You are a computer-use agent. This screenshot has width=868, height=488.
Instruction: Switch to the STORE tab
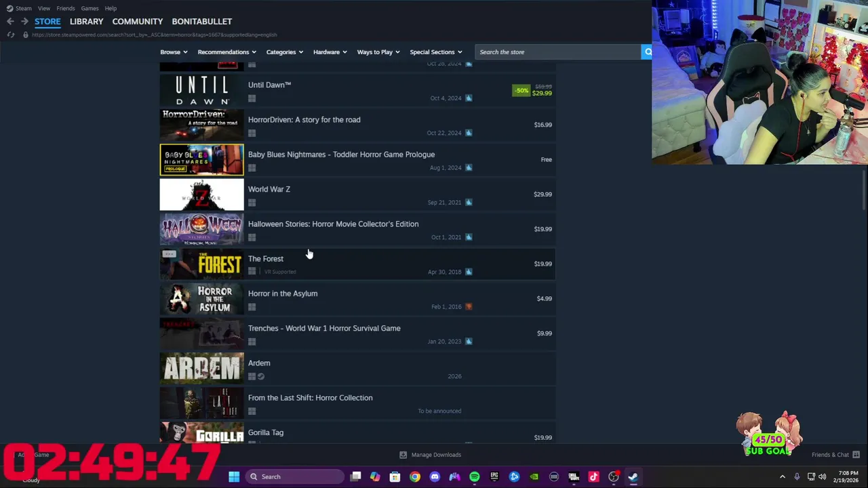click(47, 21)
